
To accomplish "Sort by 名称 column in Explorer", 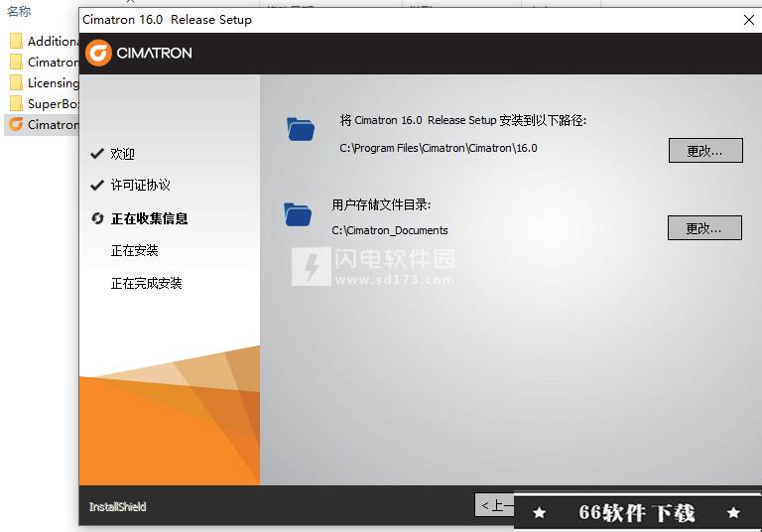I will [20, 11].
